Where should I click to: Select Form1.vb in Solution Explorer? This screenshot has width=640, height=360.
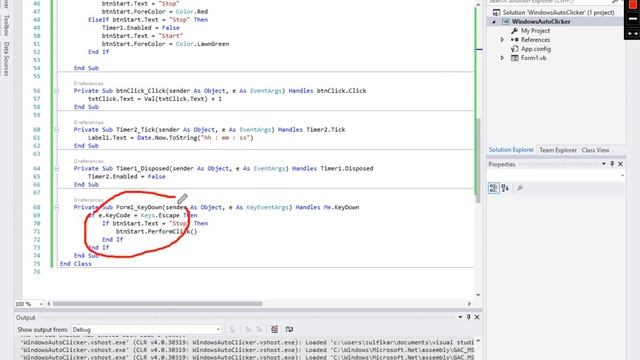(x=533, y=58)
